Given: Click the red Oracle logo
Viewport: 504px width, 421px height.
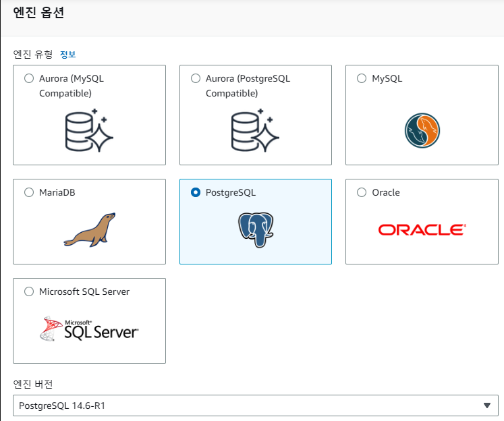Looking at the screenshot, I should [x=422, y=230].
